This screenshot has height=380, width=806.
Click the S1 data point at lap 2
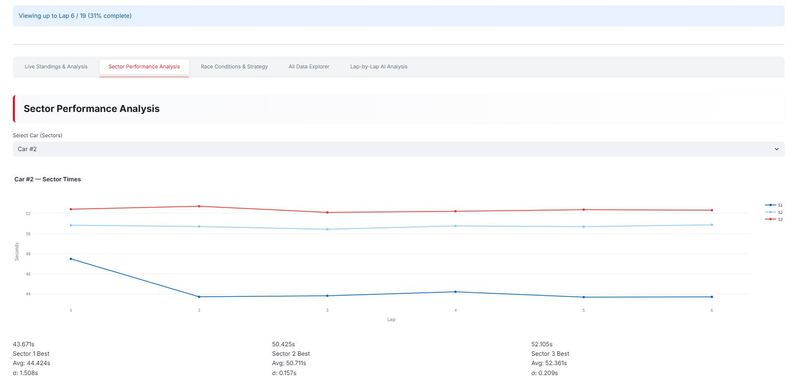(x=199, y=297)
